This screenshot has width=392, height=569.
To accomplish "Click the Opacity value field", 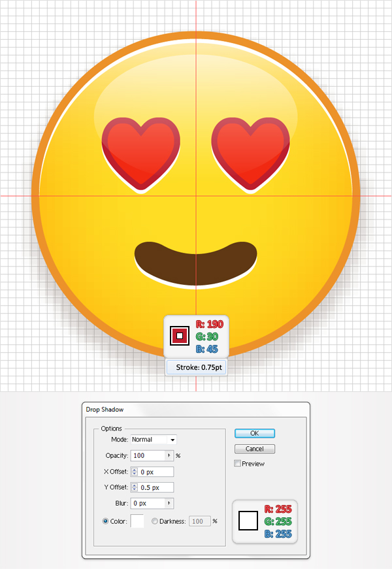I will click(149, 455).
